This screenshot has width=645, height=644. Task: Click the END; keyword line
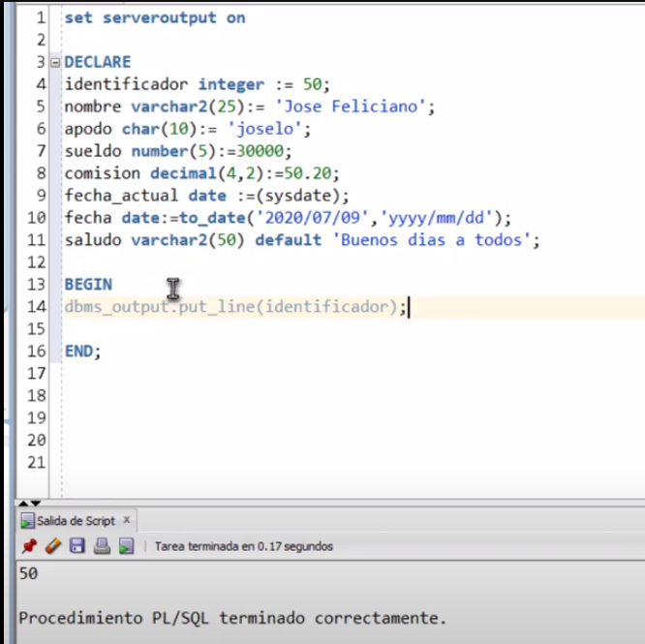82,352
